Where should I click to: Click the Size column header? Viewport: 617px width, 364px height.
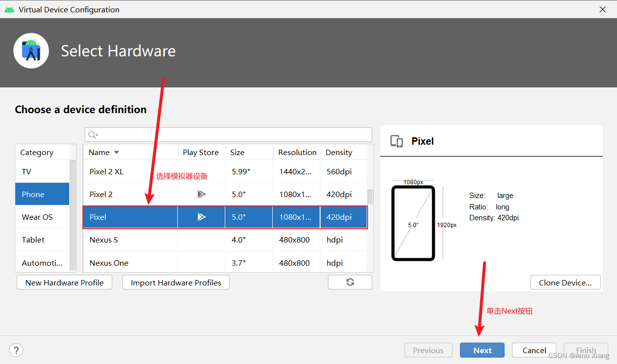[249, 152]
